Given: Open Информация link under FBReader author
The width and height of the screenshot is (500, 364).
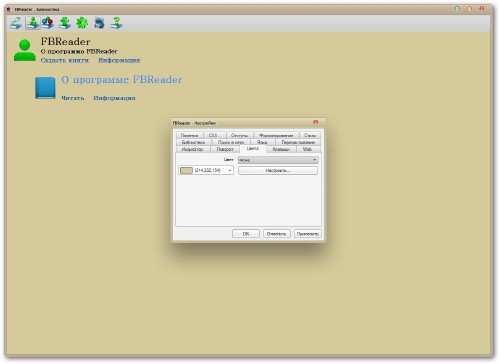Looking at the screenshot, I should point(119,60).
